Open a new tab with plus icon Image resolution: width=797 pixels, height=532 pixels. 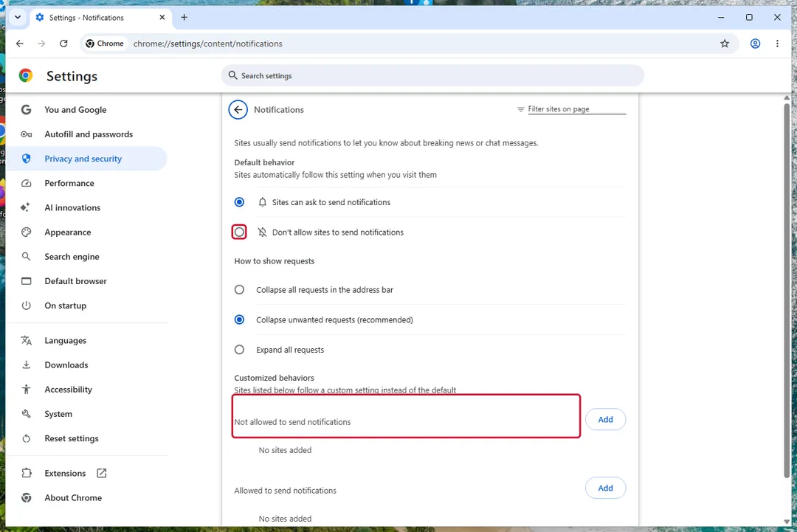pyautogui.click(x=184, y=17)
